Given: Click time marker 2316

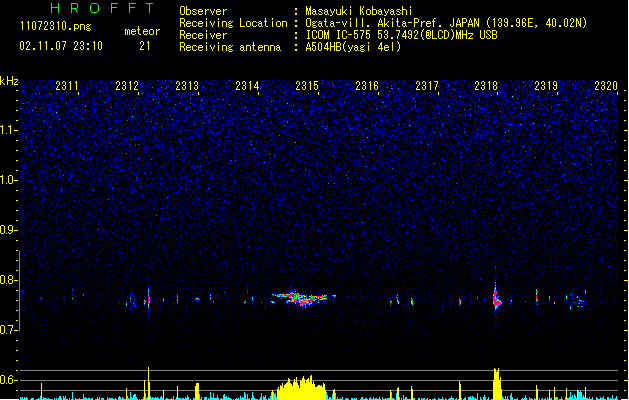Looking at the screenshot, I should [367, 85].
